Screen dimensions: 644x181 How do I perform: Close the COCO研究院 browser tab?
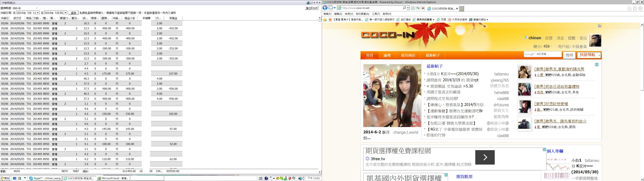coord(457,9)
